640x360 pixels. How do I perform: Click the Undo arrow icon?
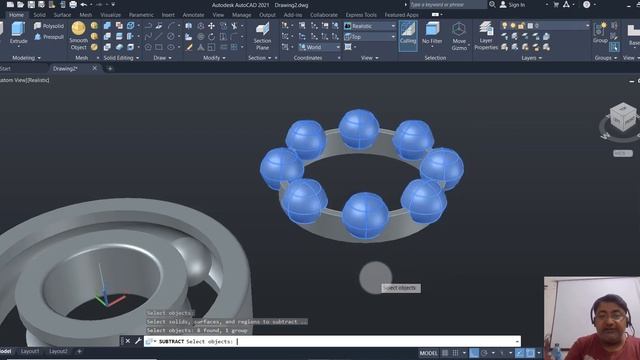(x=84, y=4)
